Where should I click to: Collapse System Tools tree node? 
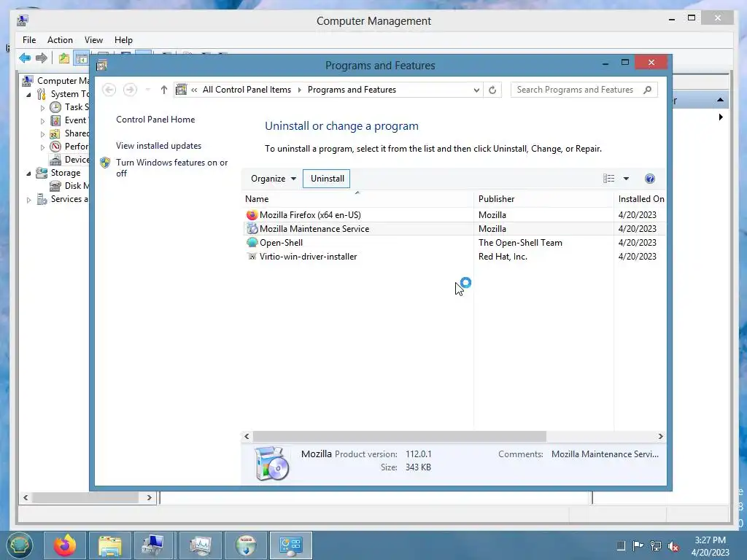click(x=28, y=95)
